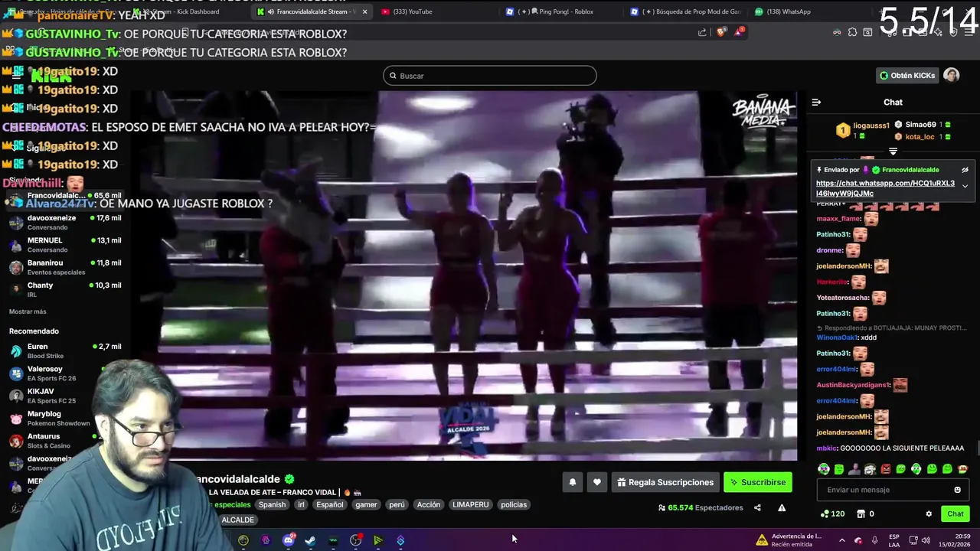Click the perú tag
This screenshot has width=980, height=551.
397,504
